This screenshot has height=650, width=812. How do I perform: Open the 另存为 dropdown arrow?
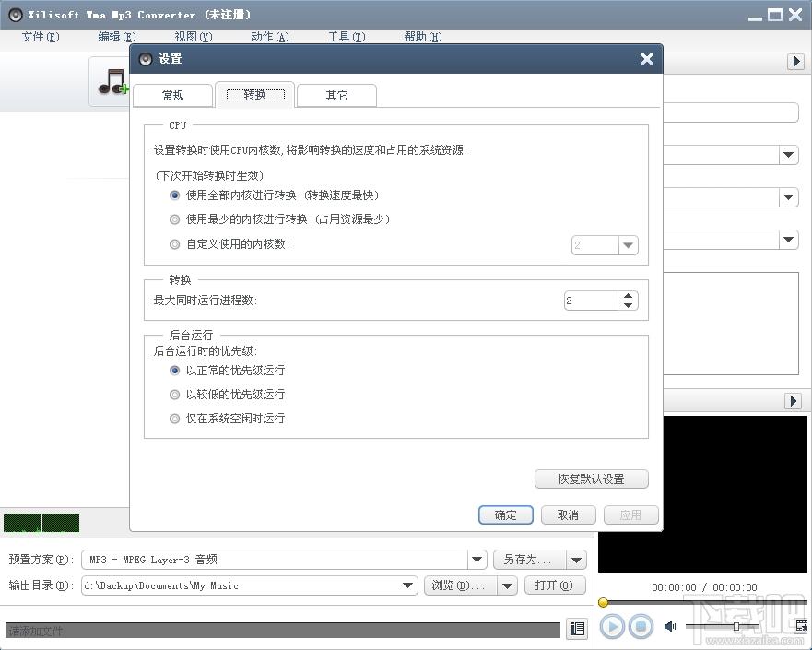point(576,560)
